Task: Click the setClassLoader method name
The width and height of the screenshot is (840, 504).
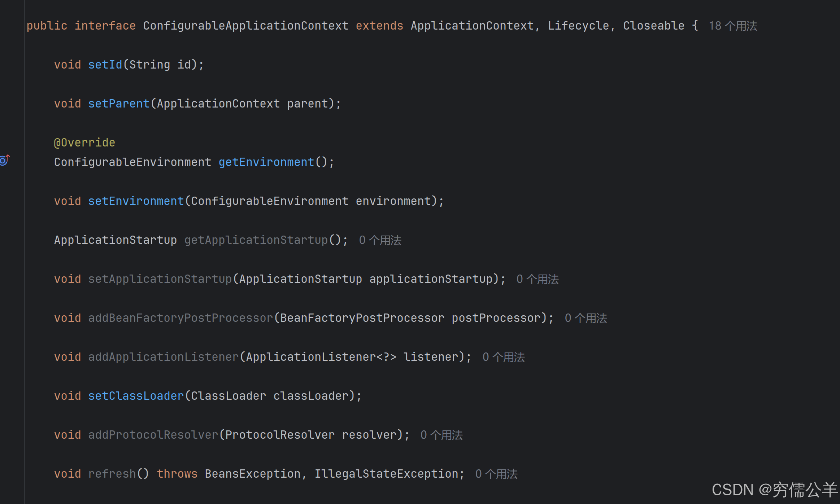Action: click(136, 396)
